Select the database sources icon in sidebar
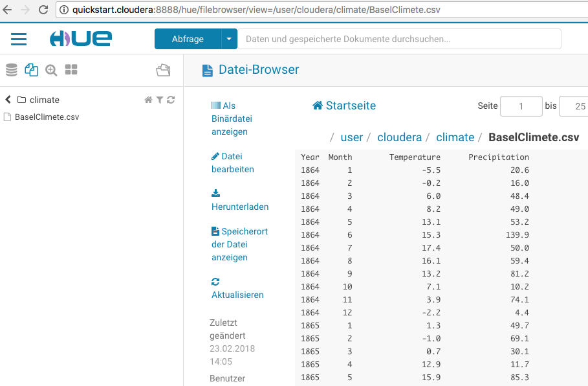The width and height of the screenshot is (588, 386). click(12, 70)
